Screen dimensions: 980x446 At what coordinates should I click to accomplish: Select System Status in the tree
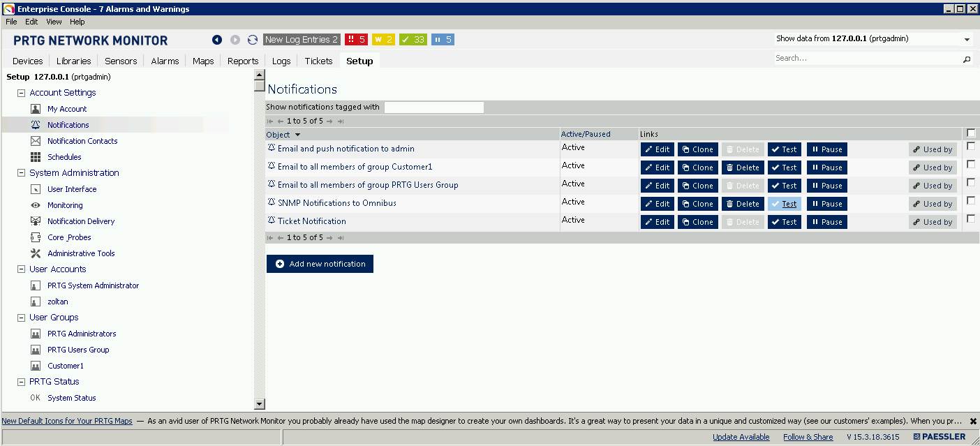click(71, 398)
